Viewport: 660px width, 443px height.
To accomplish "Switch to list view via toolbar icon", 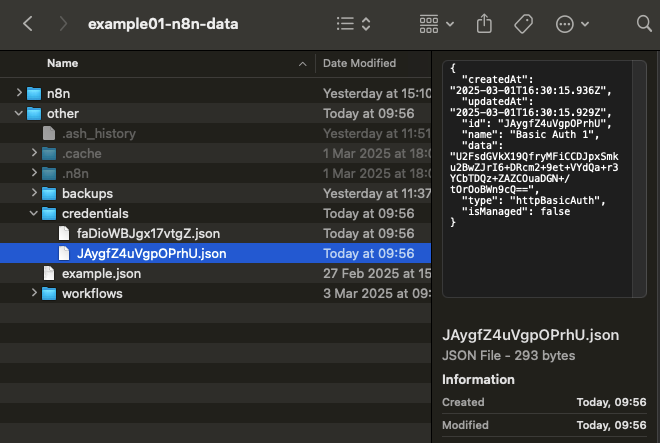I will tap(345, 24).
